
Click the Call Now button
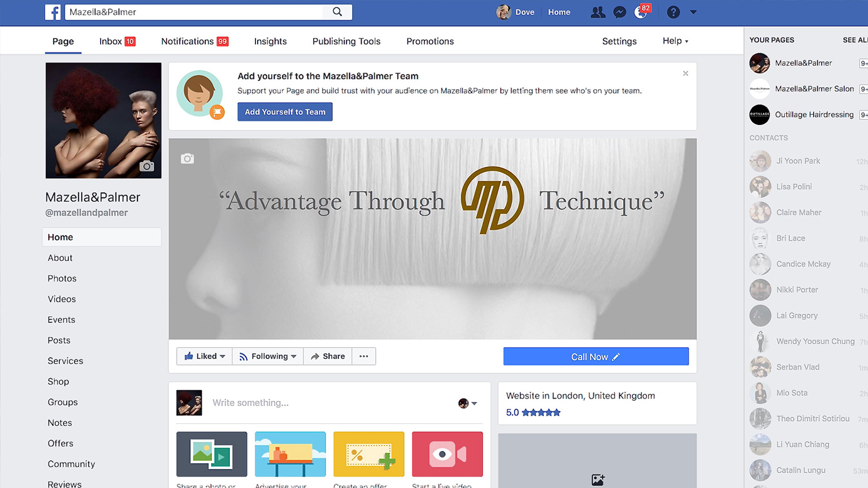pyautogui.click(x=596, y=357)
